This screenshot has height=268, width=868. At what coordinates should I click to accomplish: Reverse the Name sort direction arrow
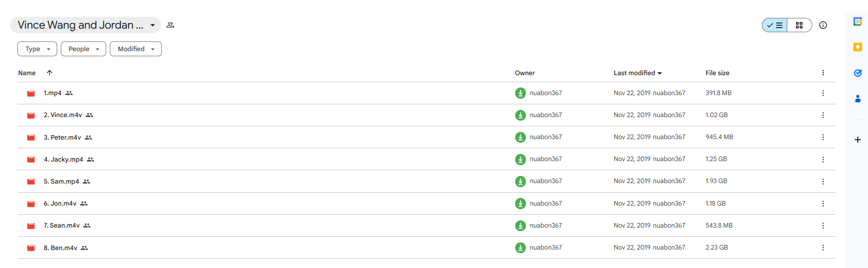tap(50, 73)
